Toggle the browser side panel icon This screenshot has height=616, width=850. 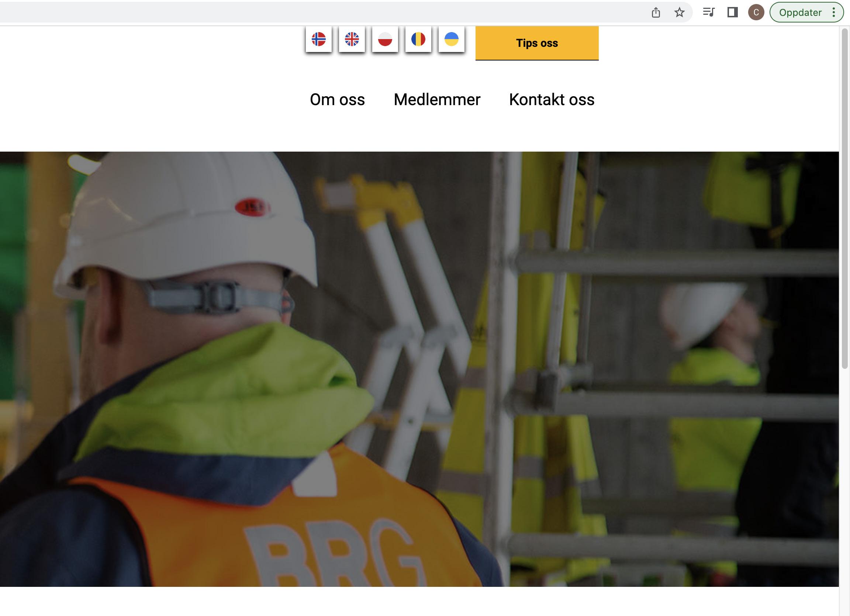(x=732, y=13)
